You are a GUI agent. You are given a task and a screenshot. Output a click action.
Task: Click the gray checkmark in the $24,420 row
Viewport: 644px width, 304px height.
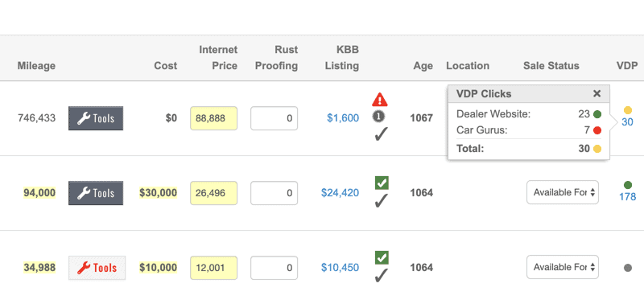click(x=381, y=201)
